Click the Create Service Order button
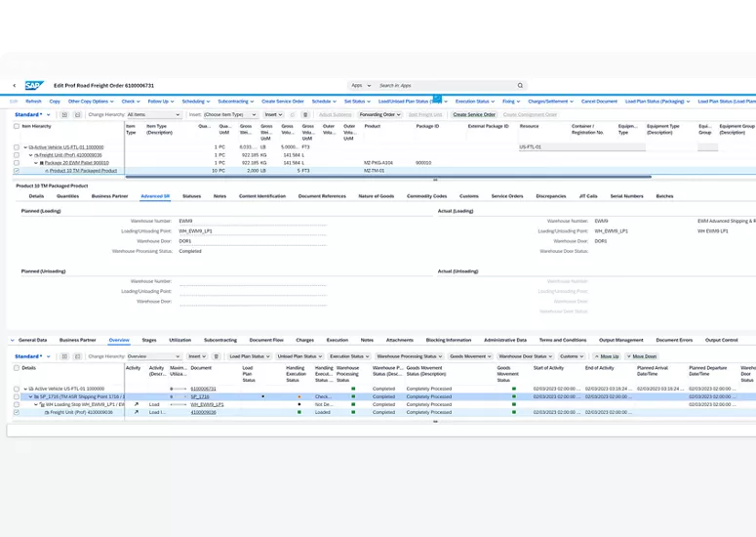Screen dimensions: 756x537 click(474, 114)
